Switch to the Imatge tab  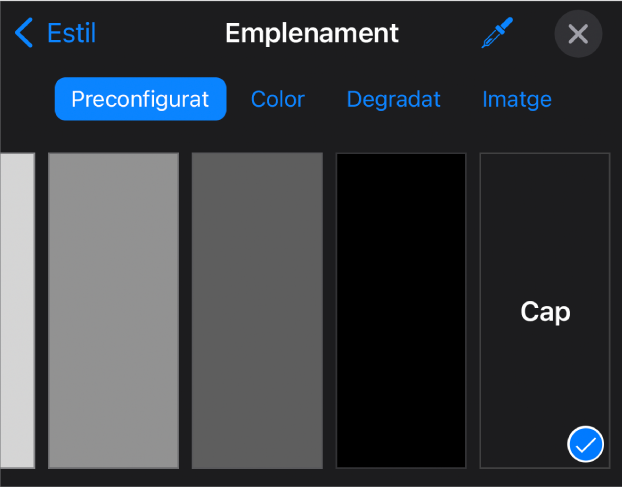[517, 100]
